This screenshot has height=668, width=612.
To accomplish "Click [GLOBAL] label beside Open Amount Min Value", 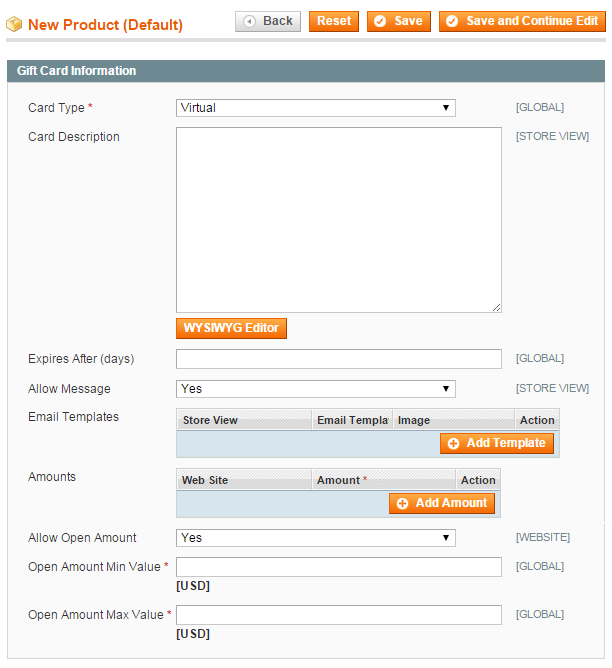I will 540,566.
